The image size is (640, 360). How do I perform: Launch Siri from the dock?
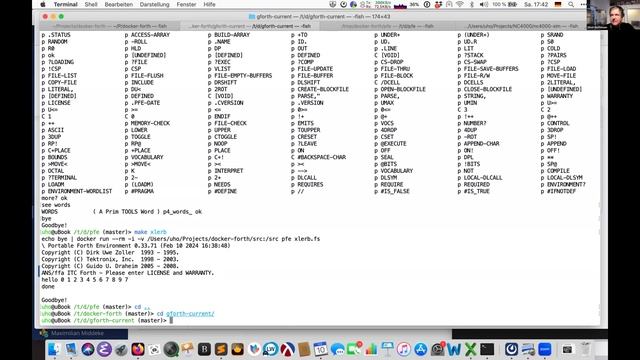pyautogui.click(x=87, y=349)
